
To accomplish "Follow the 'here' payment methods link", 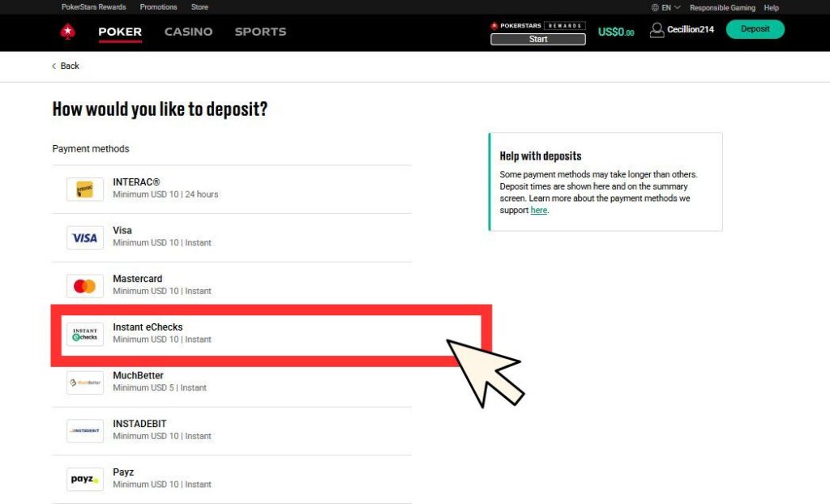I will (538, 210).
